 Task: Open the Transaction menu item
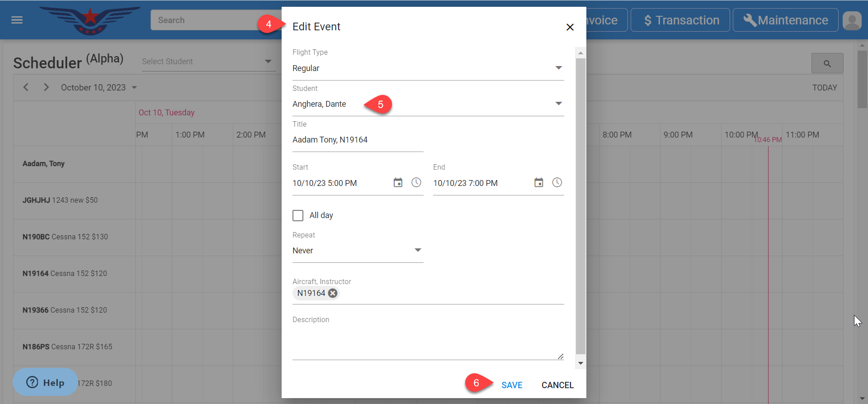point(680,20)
